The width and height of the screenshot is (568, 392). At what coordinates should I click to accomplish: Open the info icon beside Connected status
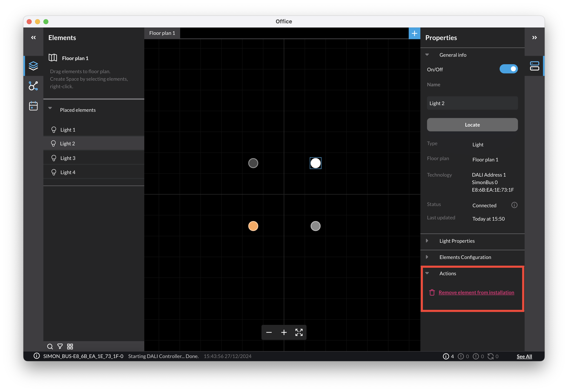click(514, 205)
